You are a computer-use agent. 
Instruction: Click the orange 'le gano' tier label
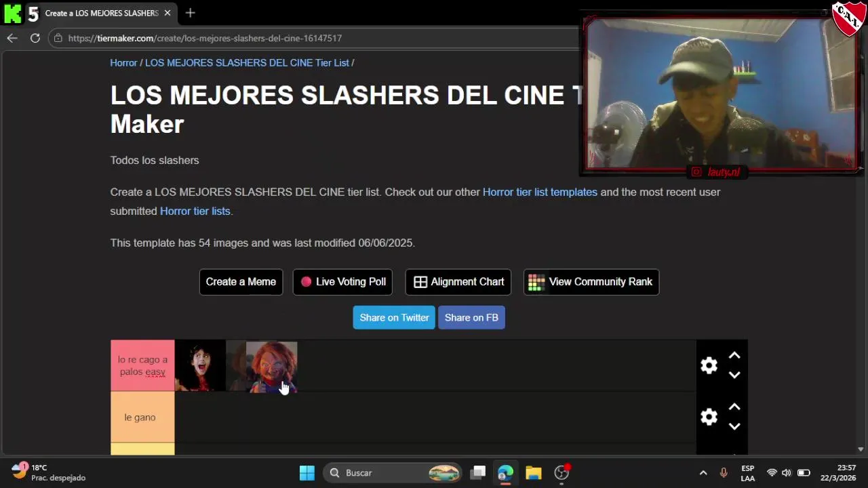click(142, 418)
